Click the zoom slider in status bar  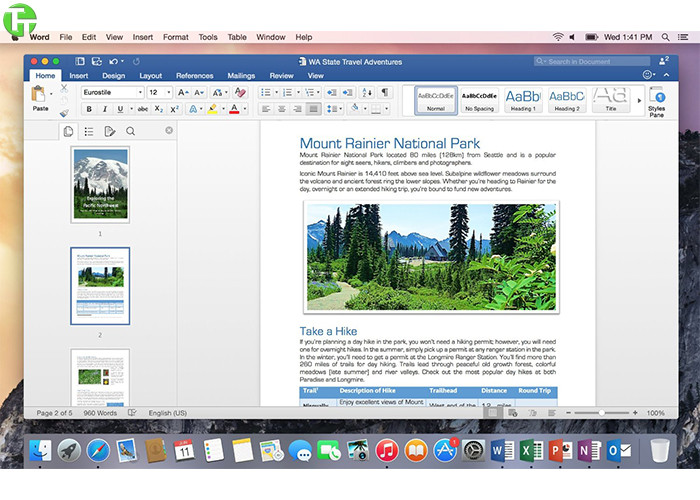click(x=601, y=412)
